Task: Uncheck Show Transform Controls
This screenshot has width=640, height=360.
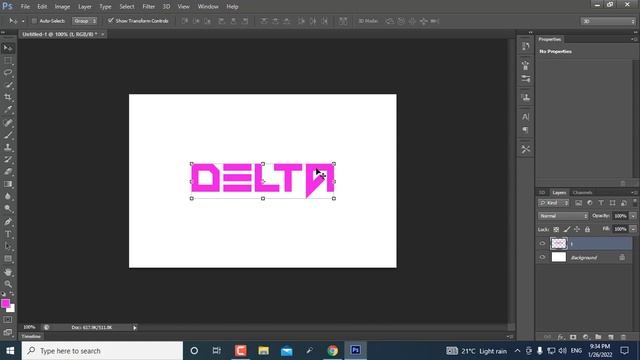Action: click(x=111, y=20)
